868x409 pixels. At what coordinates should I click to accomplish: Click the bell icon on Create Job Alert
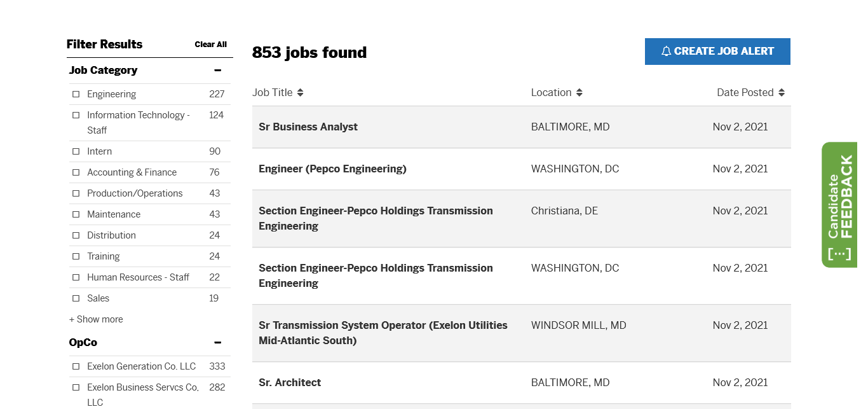tap(666, 52)
